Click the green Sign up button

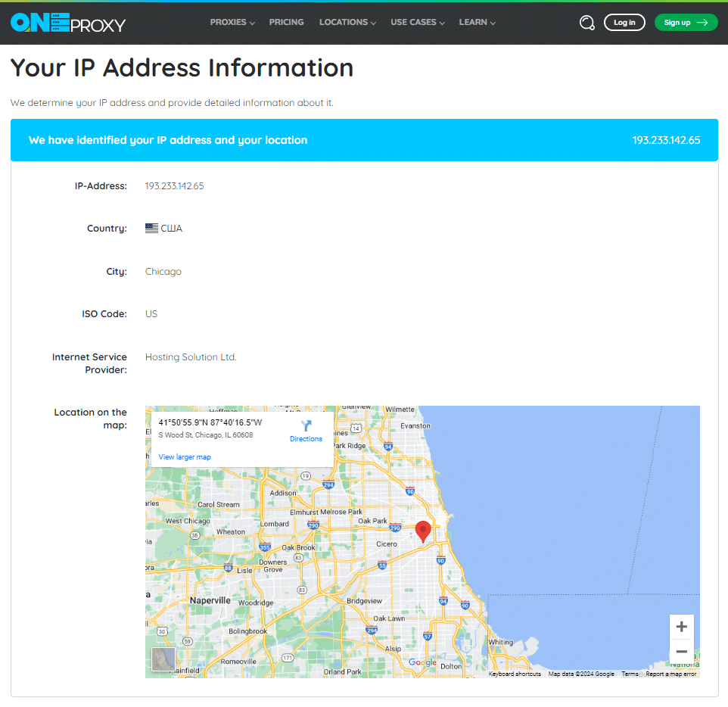(x=686, y=23)
